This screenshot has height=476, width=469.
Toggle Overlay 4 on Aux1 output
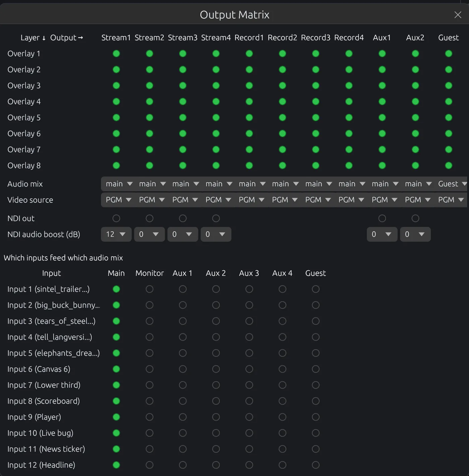click(x=382, y=101)
